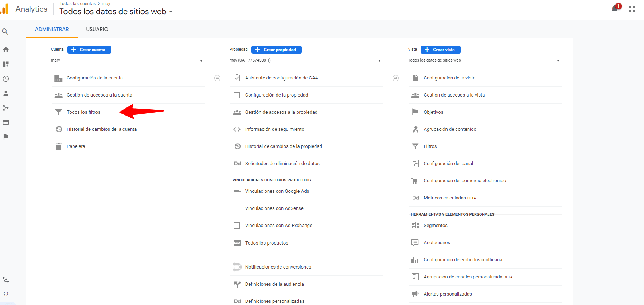Click checkmark icon for Asistente de configuración de GA4
The image size is (644, 305).
237,78
